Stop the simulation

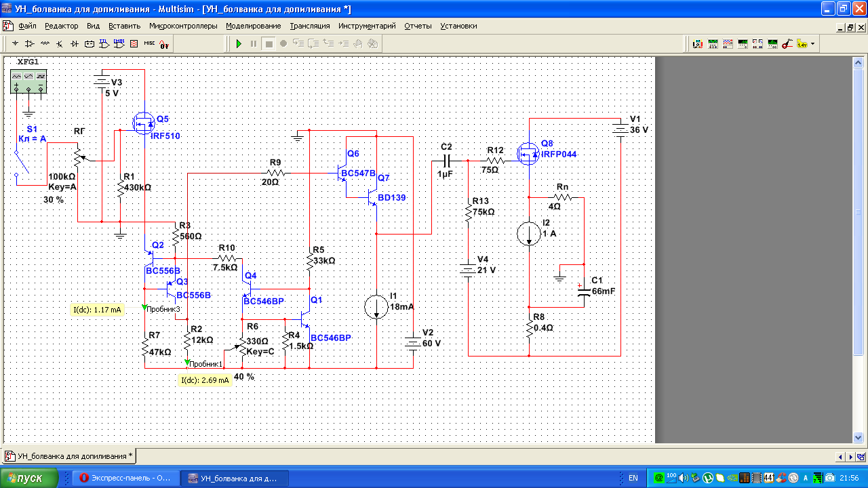tap(269, 44)
